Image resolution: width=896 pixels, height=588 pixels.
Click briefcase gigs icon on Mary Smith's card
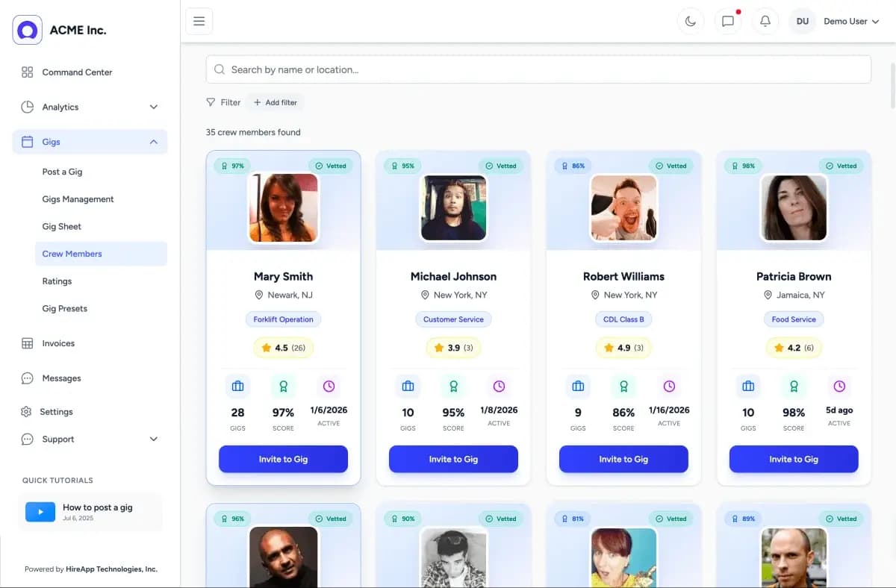tap(237, 387)
